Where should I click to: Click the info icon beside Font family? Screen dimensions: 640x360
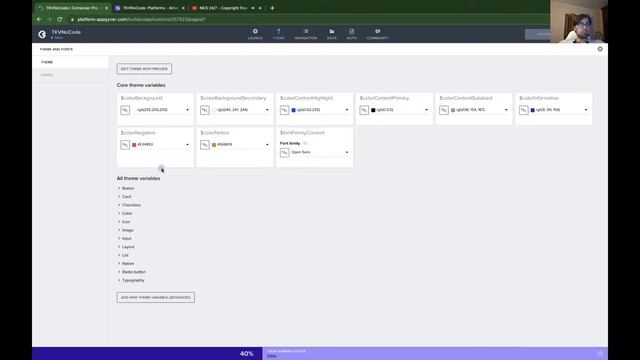pyautogui.click(x=305, y=143)
